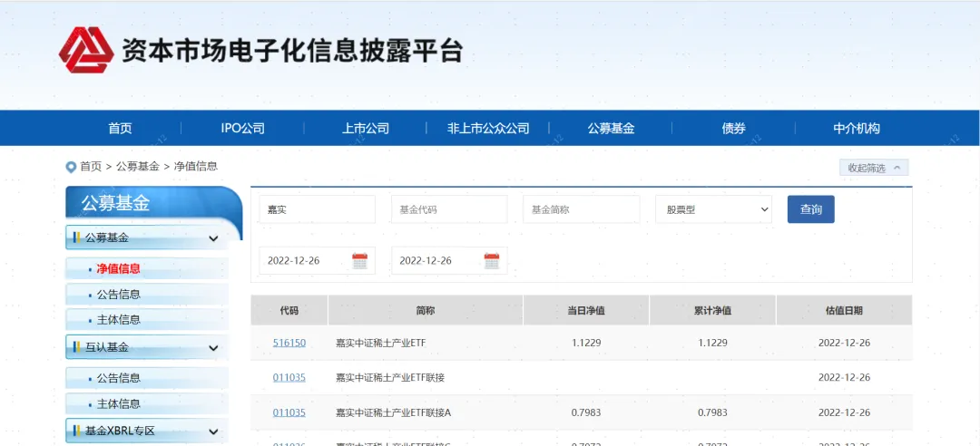
Task: Click the start date field 2022-12-26
Action: (x=318, y=260)
